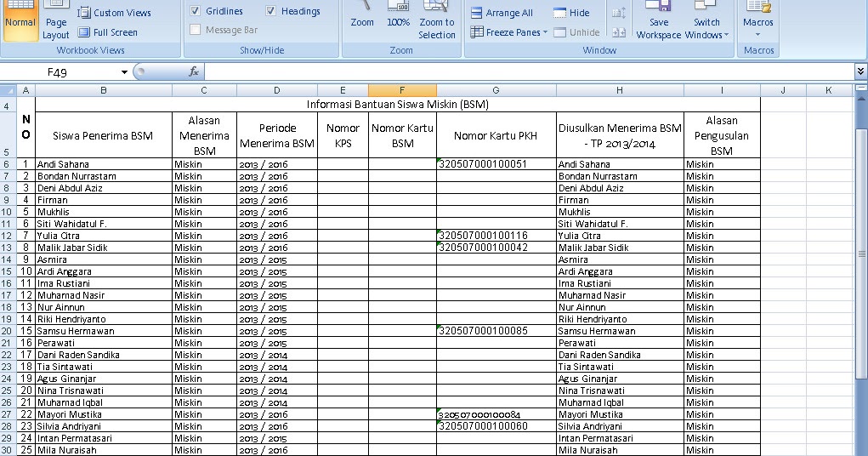Screen dimensions: 868x456
Task: Toggle the Message Bar checkbox
Action: pyautogui.click(x=195, y=30)
